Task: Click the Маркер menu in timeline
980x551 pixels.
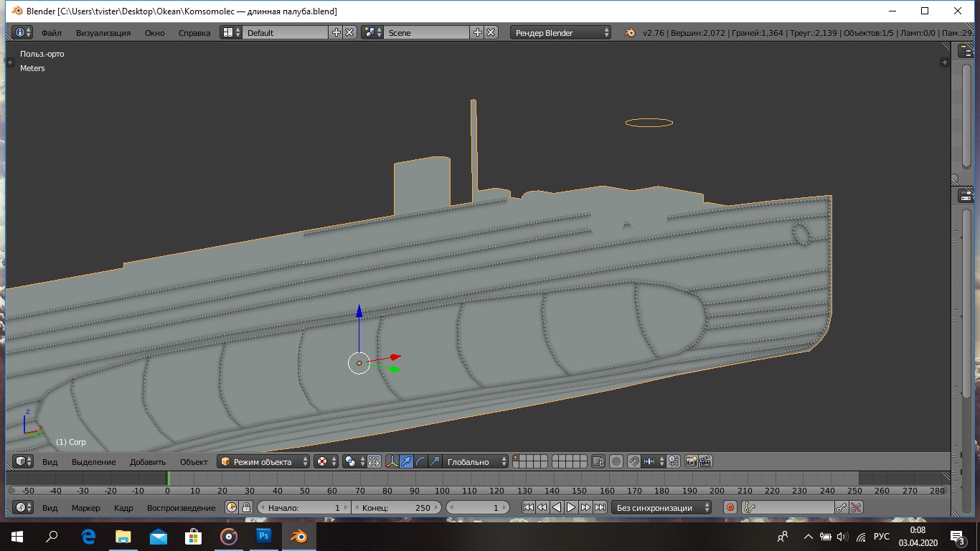Action: point(86,508)
